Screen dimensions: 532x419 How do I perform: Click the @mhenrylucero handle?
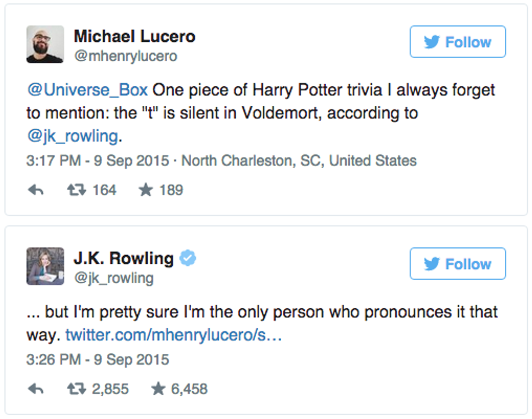click(x=125, y=56)
